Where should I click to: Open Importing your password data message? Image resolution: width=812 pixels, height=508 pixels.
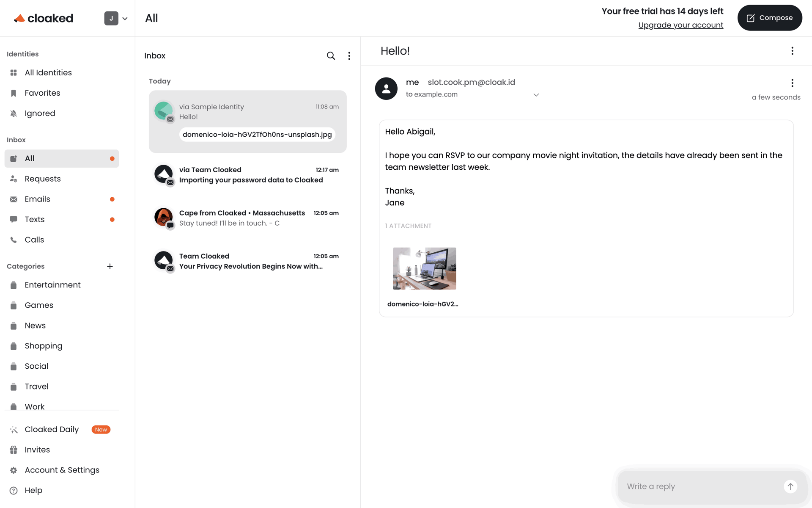(x=248, y=175)
